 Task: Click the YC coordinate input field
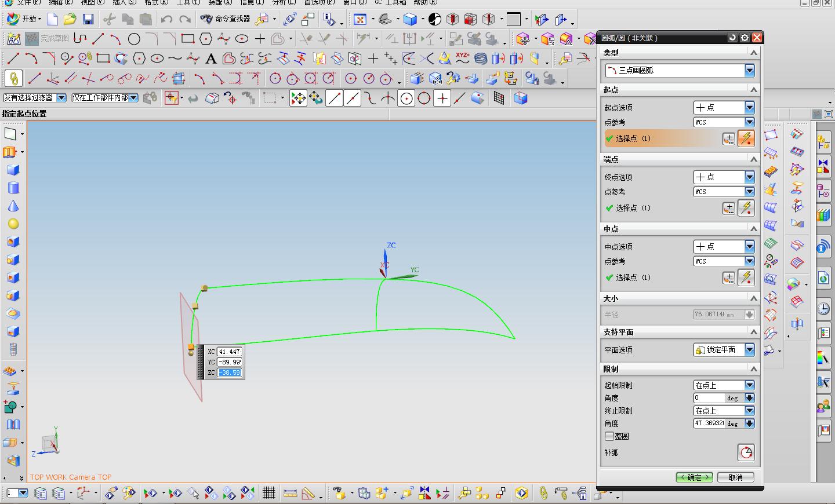(230, 362)
